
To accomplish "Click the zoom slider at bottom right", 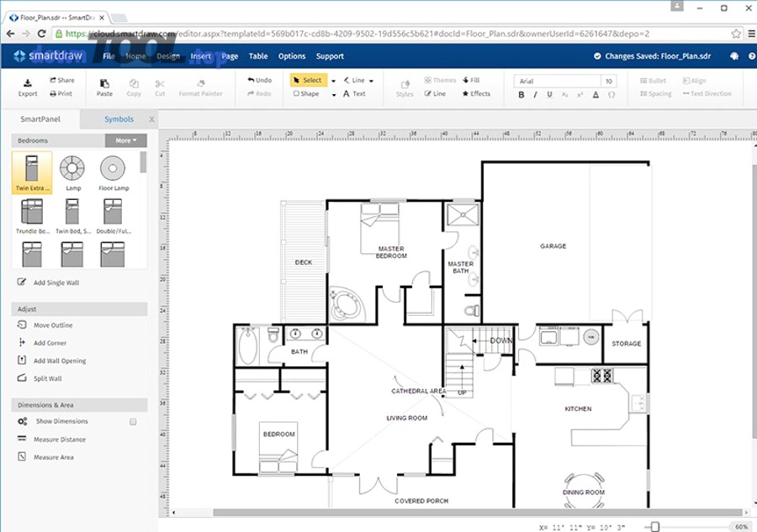I will [x=654, y=527].
